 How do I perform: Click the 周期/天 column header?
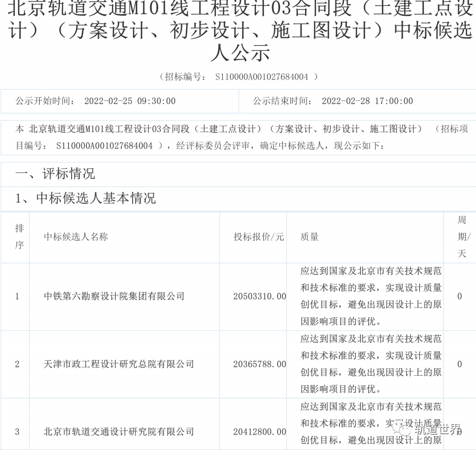point(461,237)
